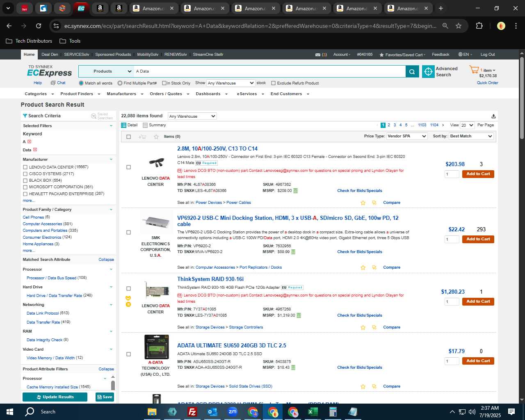Image resolution: width=525 pixels, height=420 pixels.
Task: Bookmark this page star icon
Action: (x=459, y=26)
